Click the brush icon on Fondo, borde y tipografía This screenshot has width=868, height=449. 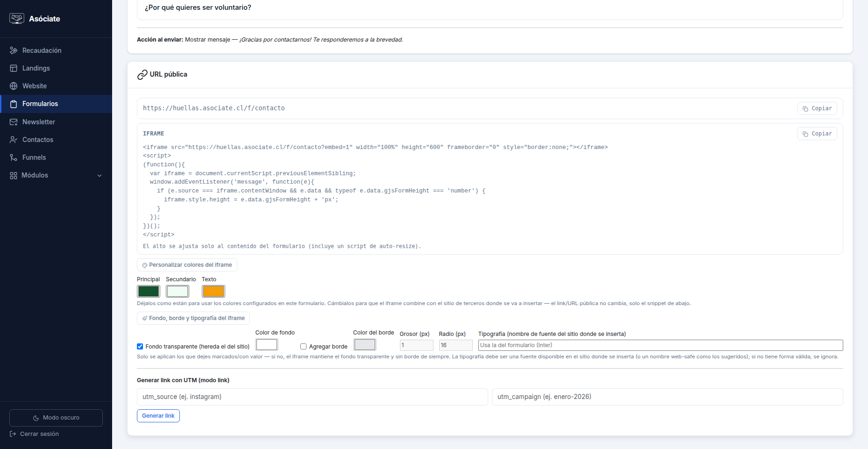pyautogui.click(x=145, y=318)
